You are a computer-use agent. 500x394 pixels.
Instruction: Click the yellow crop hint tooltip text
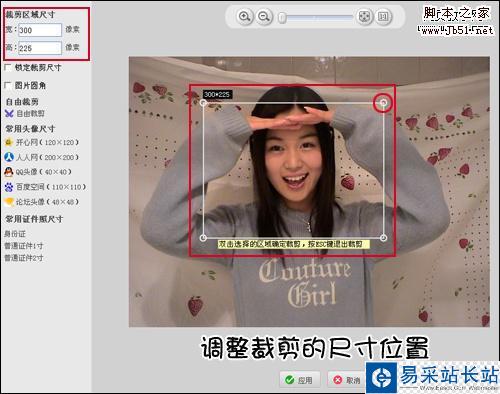click(294, 244)
